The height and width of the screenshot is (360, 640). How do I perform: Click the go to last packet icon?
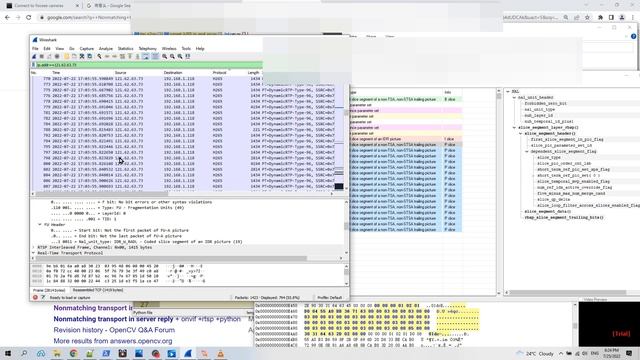point(137,56)
